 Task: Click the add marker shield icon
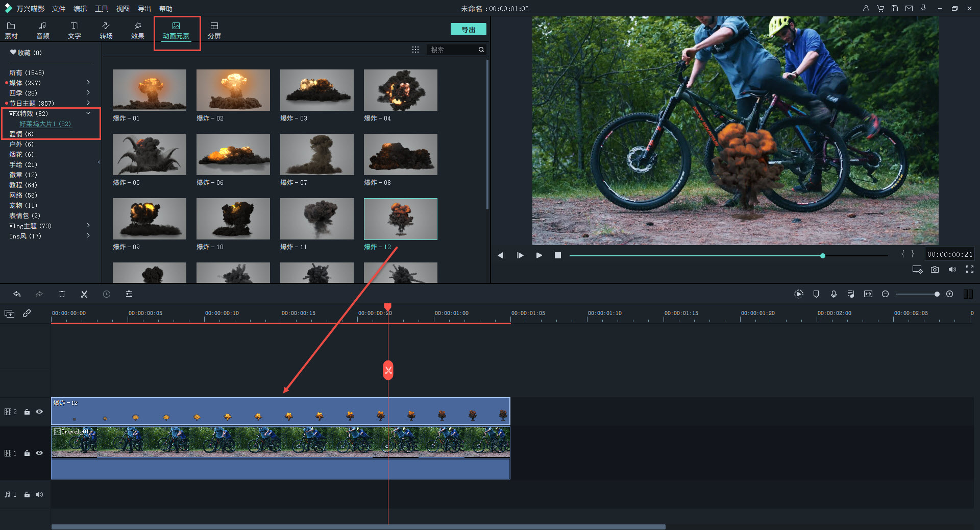(x=816, y=294)
